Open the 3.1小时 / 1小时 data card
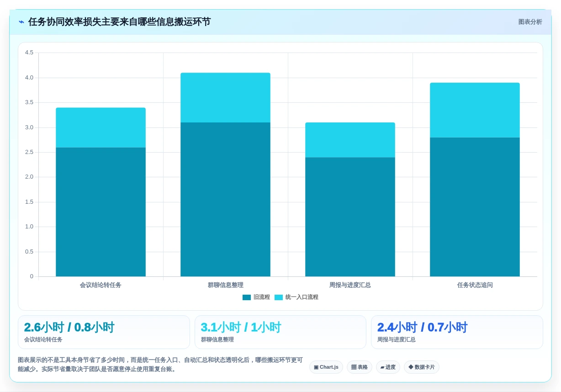 (280, 332)
